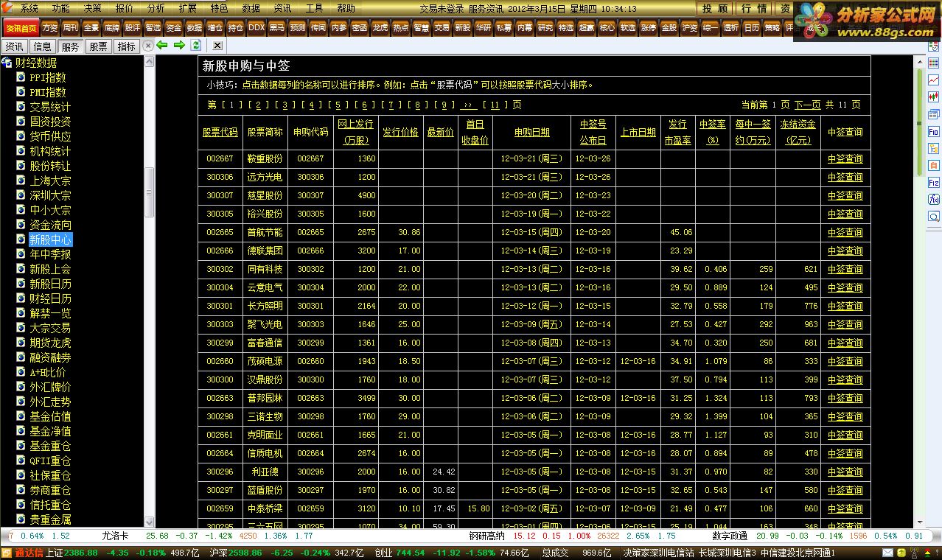Refresh the page with the green refresh icon
Viewport: 942px width, 560px height.
pyautogui.click(x=196, y=46)
